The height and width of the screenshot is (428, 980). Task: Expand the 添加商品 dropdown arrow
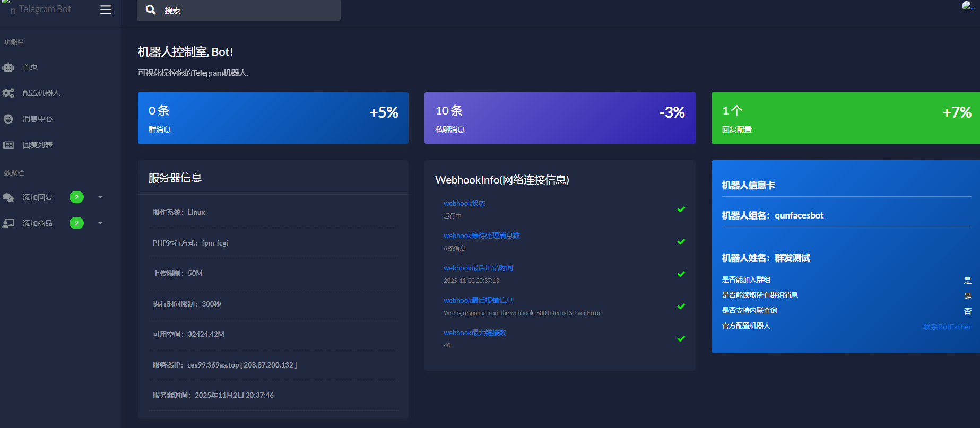[x=100, y=223]
